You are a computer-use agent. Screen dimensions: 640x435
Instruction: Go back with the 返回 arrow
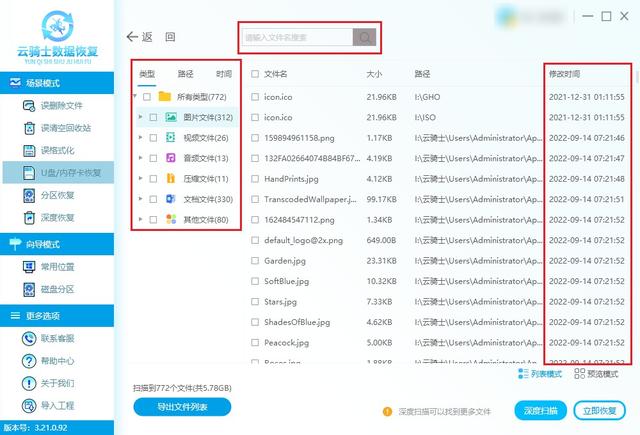132,37
